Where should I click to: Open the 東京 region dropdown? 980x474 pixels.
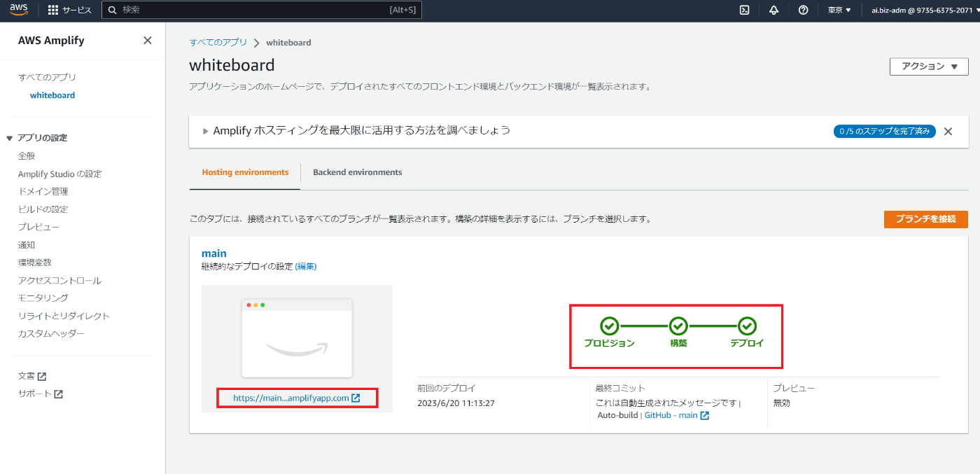tap(839, 10)
